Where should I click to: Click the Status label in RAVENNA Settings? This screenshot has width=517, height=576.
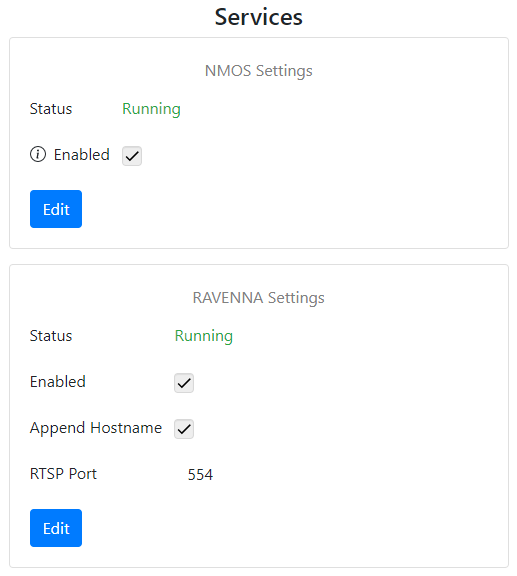point(51,336)
